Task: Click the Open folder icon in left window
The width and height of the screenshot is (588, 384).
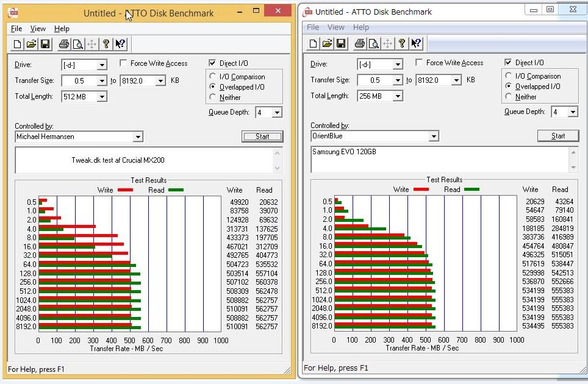Action: tap(31, 44)
